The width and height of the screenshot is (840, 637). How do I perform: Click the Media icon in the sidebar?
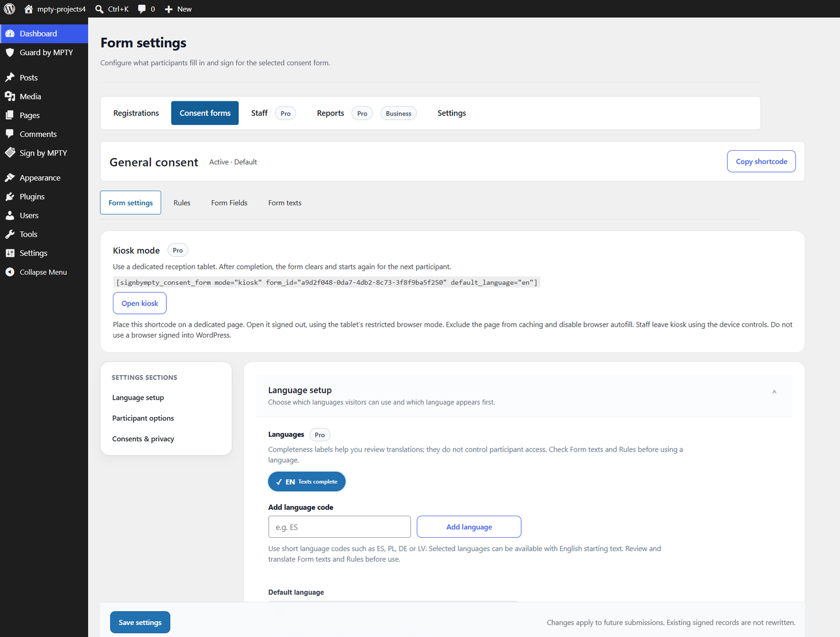coord(10,96)
